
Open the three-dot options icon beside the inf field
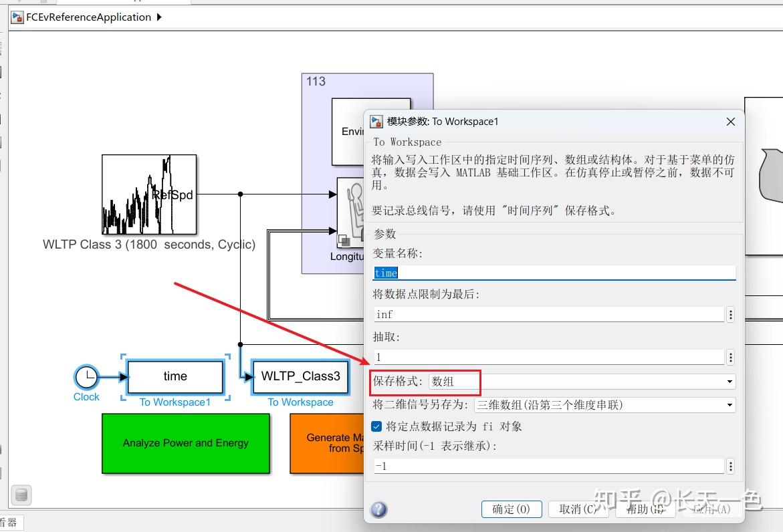pos(730,314)
